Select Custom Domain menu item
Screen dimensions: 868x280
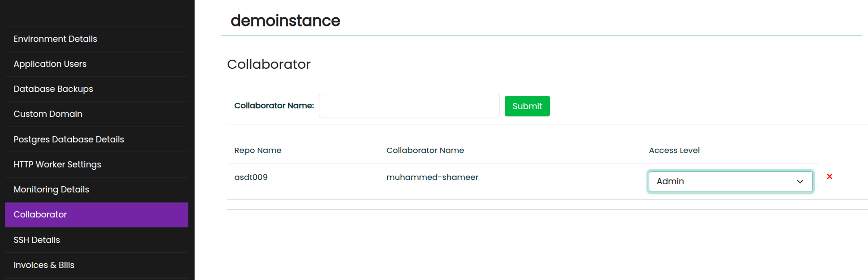click(x=96, y=114)
